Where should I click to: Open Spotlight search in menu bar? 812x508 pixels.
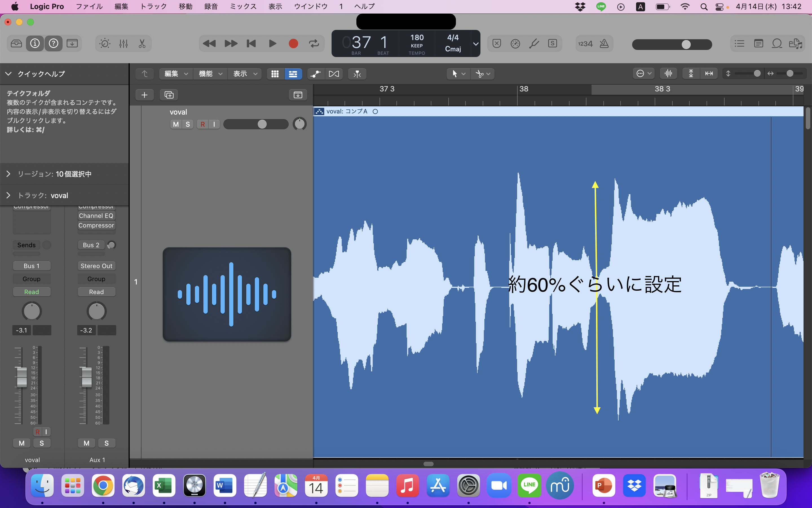(704, 7)
